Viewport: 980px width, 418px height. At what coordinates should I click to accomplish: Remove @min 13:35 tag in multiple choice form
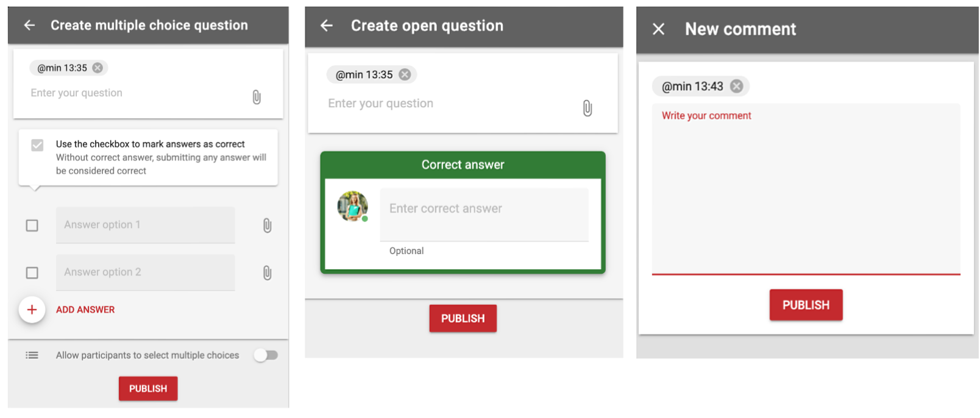point(98,68)
